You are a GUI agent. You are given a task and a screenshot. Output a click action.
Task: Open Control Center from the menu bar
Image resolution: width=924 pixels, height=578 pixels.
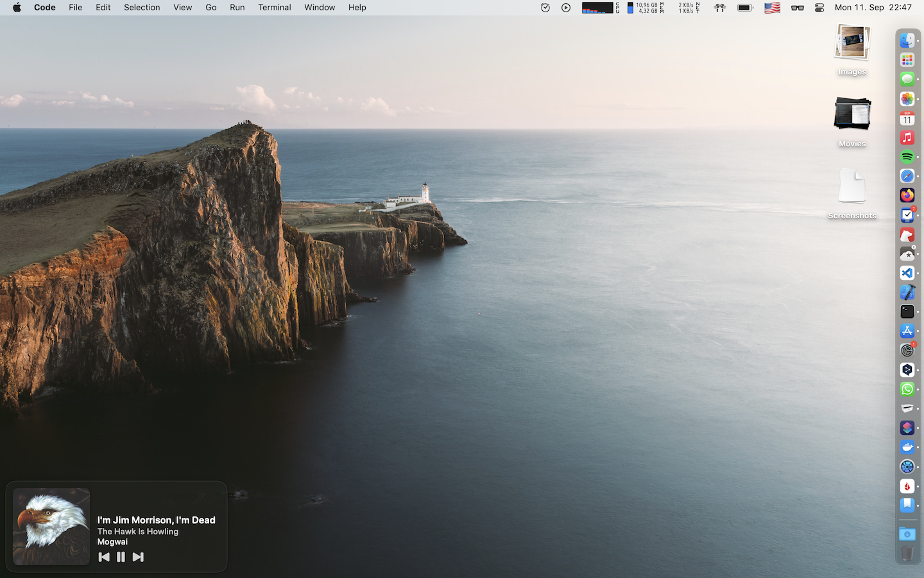coord(819,7)
